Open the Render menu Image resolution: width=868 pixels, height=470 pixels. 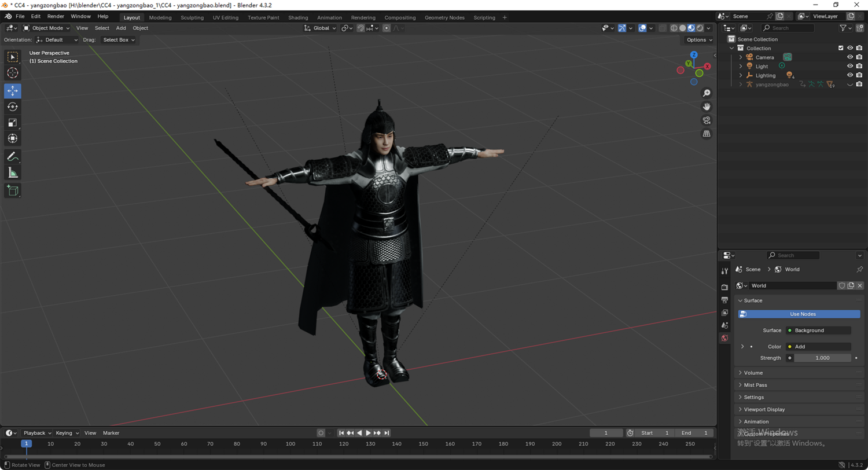point(56,17)
